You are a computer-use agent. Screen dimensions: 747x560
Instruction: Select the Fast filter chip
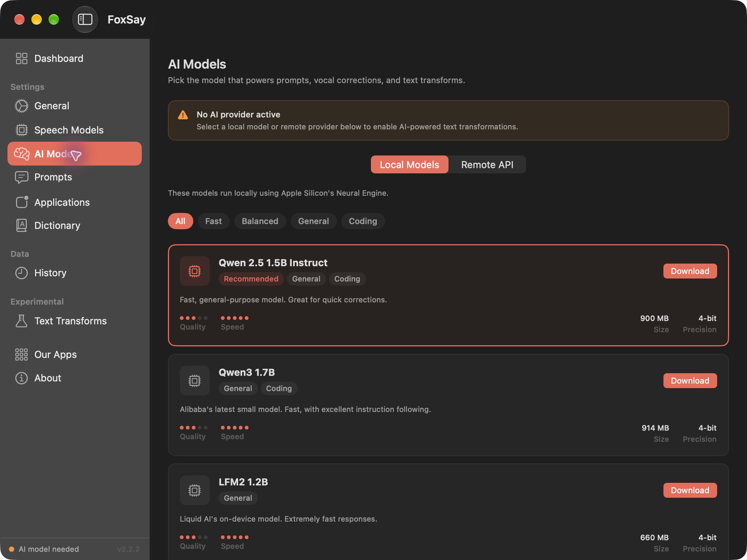[213, 221]
